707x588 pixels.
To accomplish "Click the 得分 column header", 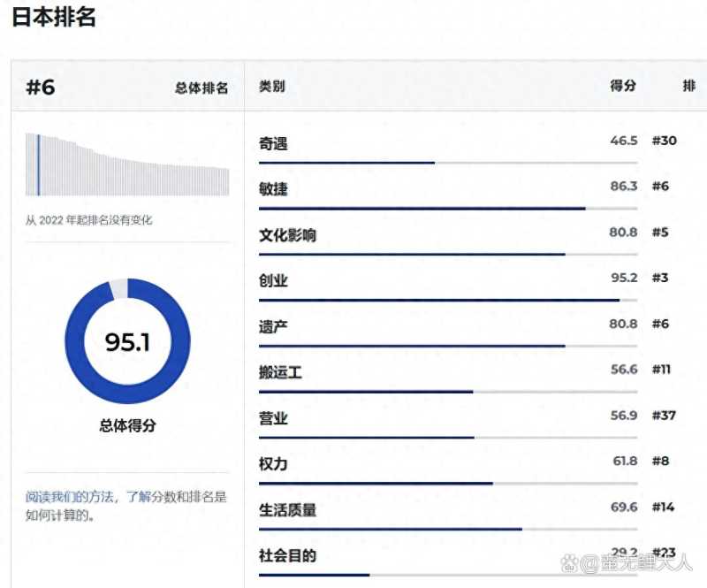I will point(623,87).
